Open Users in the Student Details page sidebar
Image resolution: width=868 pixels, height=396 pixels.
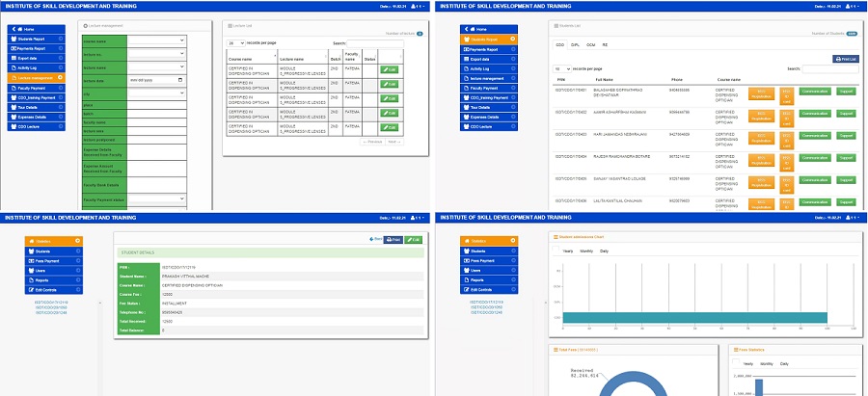pos(54,271)
